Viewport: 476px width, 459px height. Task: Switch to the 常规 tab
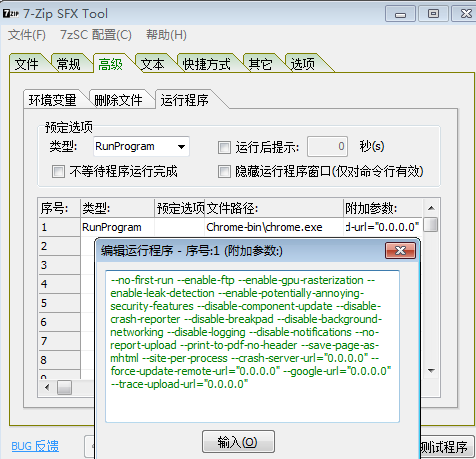click(x=69, y=64)
